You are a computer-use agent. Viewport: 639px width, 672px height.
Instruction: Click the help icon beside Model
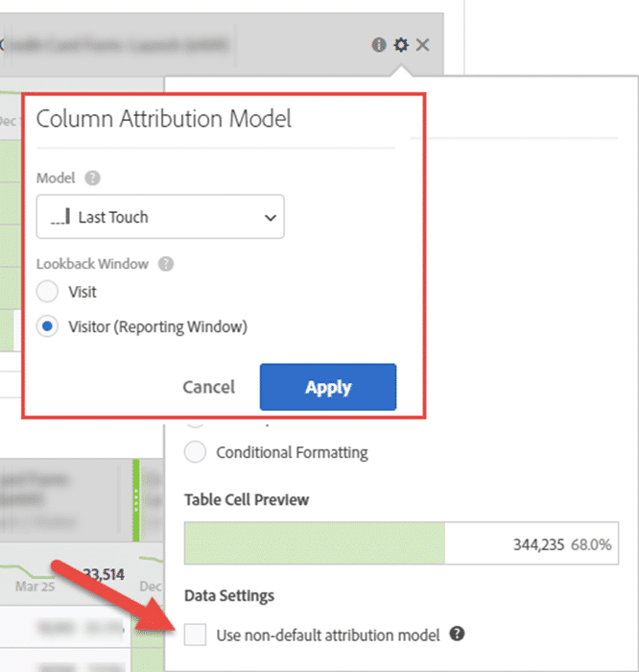92,179
